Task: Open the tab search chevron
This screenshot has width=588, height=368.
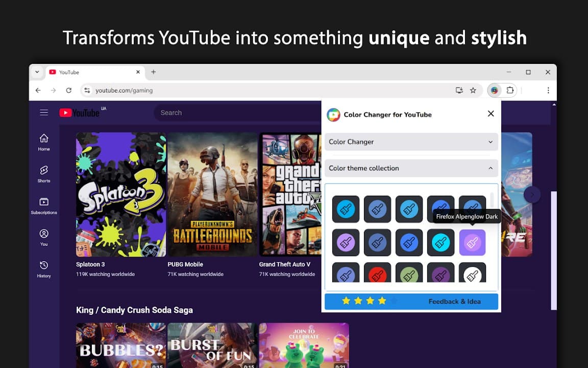Action: pos(37,72)
